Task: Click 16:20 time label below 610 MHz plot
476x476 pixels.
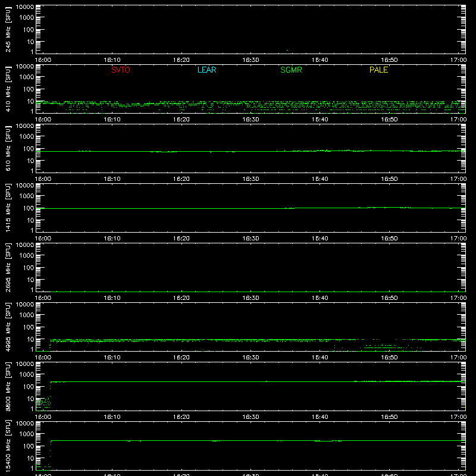Action: 181,179
